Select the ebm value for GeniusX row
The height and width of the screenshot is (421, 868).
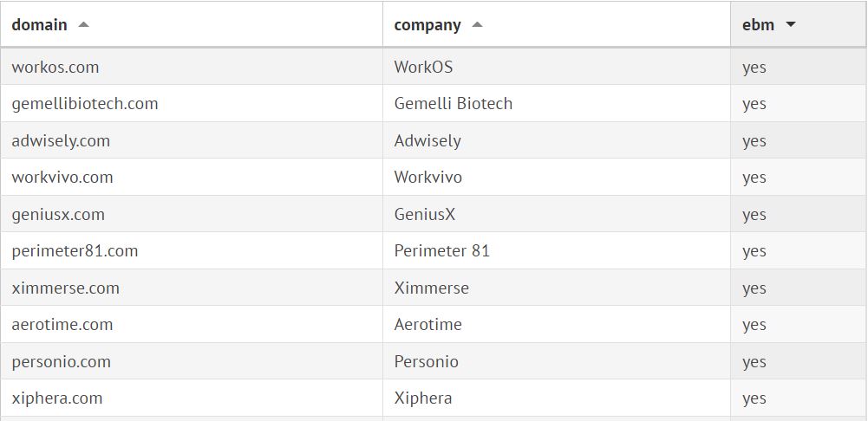tap(754, 214)
